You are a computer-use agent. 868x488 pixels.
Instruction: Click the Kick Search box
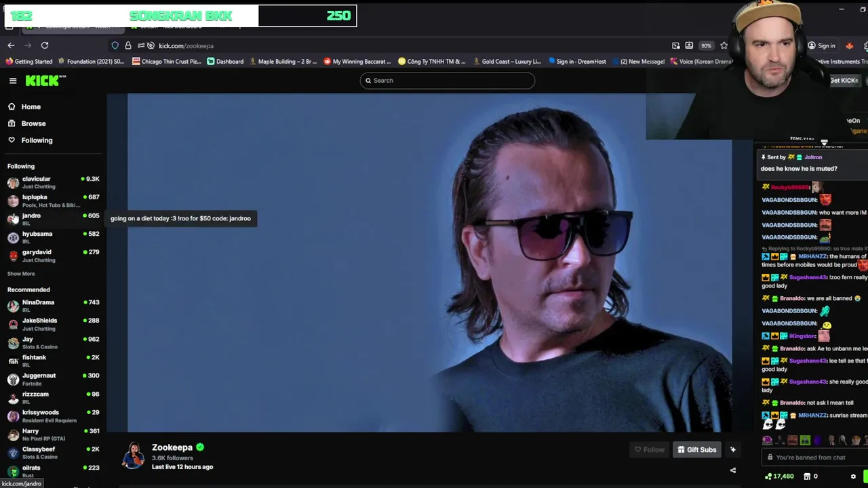(447, 81)
